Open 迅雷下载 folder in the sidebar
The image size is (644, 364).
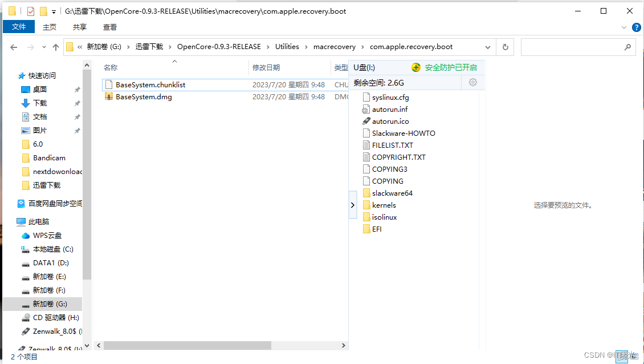pos(47,185)
